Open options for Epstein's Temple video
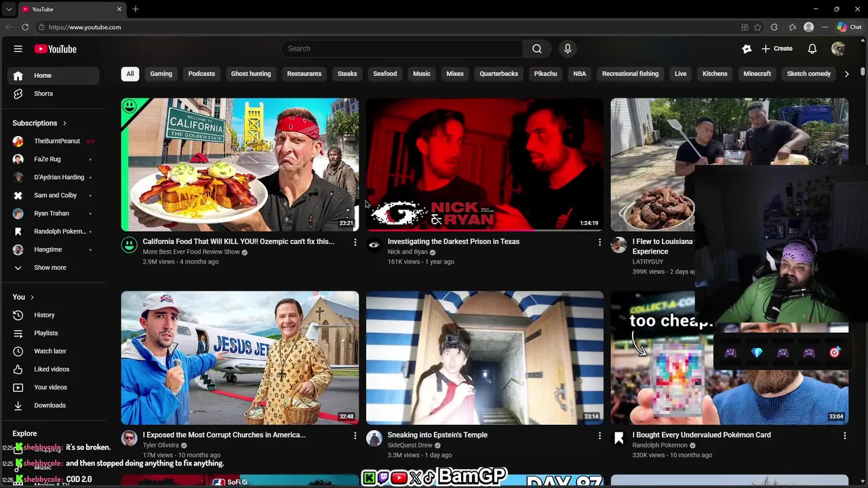868x488 pixels. 599,436
